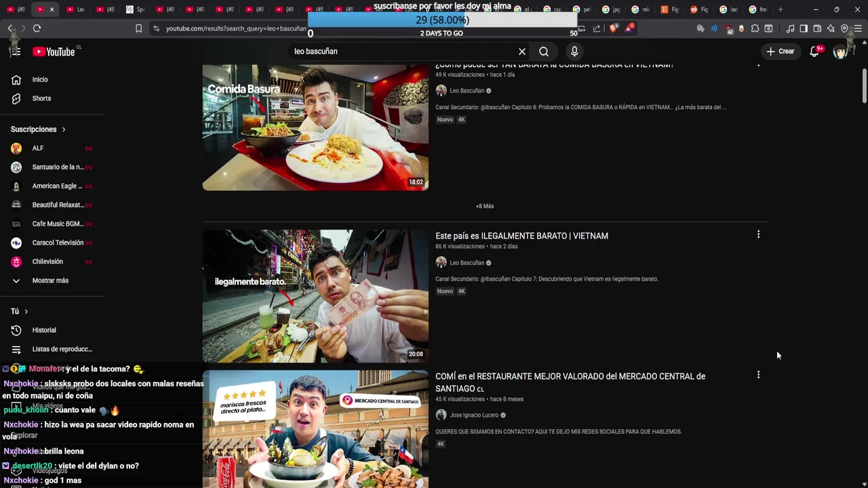
Task: Open Leo Bascuñan channel under ILEGALMENTE BARATO
Action: (467, 263)
